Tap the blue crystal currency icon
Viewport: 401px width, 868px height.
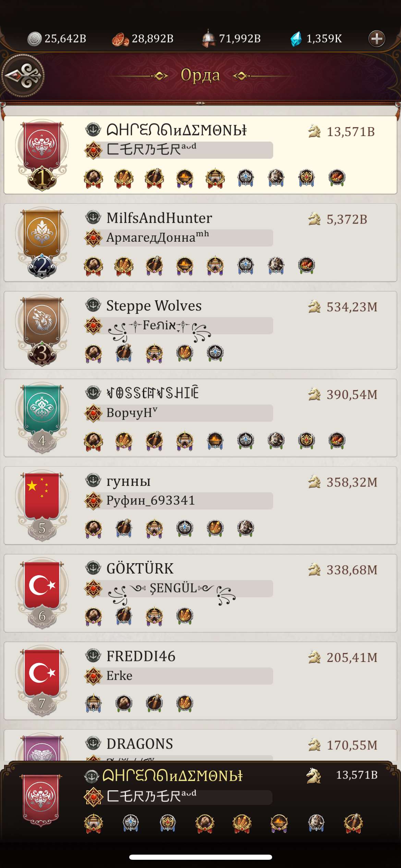(x=296, y=39)
